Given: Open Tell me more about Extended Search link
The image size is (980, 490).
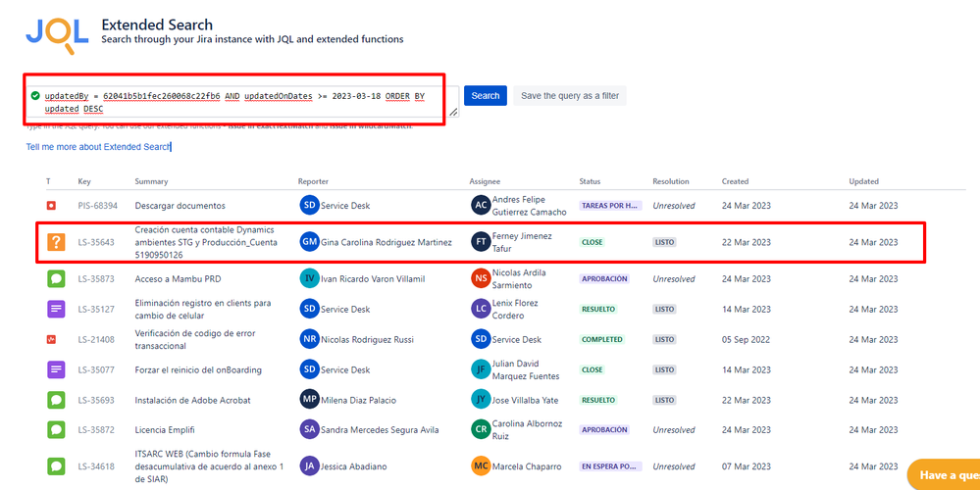Looking at the screenshot, I should tap(98, 147).
